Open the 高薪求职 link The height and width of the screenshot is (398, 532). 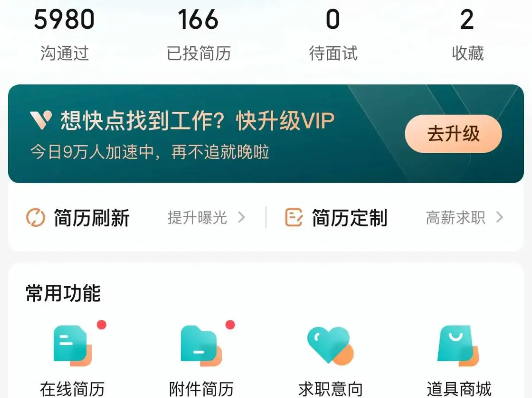pos(455,217)
